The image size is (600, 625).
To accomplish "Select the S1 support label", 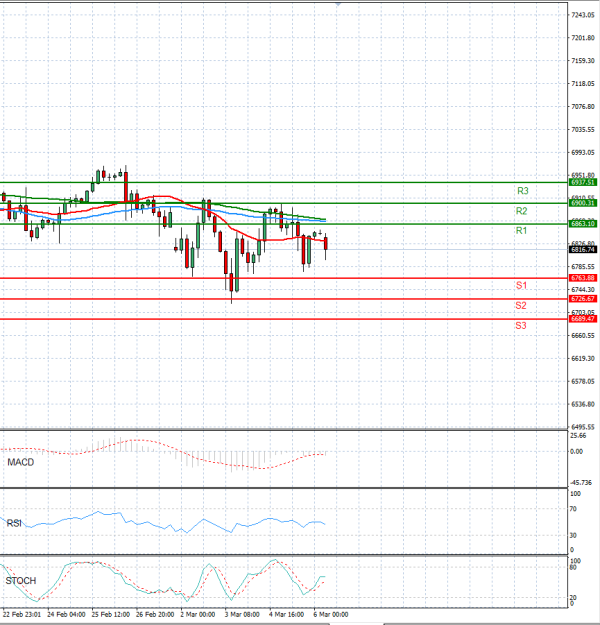I will [x=522, y=286].
